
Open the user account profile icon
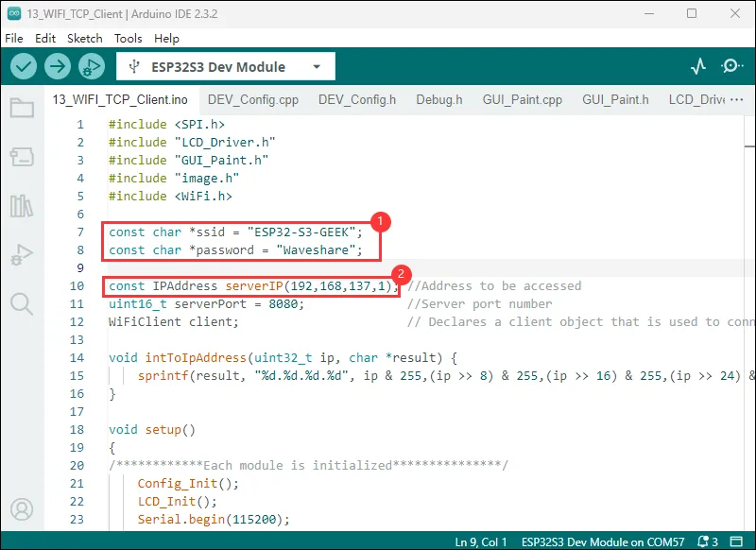(21, 511)
